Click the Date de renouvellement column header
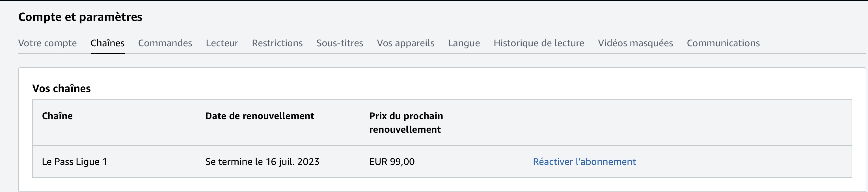Viewport: 868px width, 192px height. click(260, 116)
